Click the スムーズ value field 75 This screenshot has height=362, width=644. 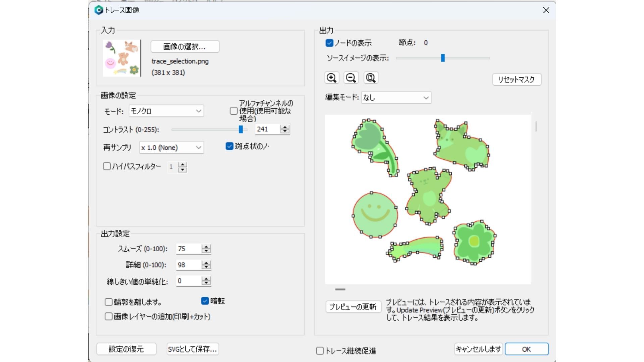click(x=189, y=249)
